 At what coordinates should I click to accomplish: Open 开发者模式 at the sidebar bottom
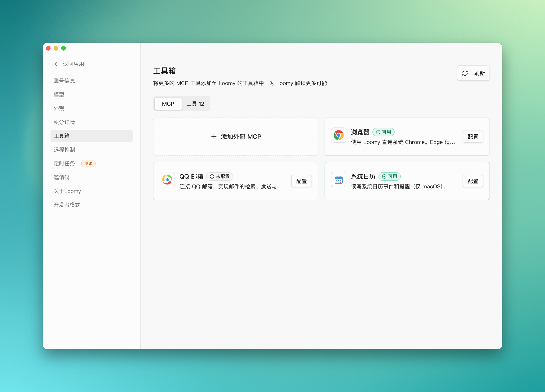pos(67,205)
